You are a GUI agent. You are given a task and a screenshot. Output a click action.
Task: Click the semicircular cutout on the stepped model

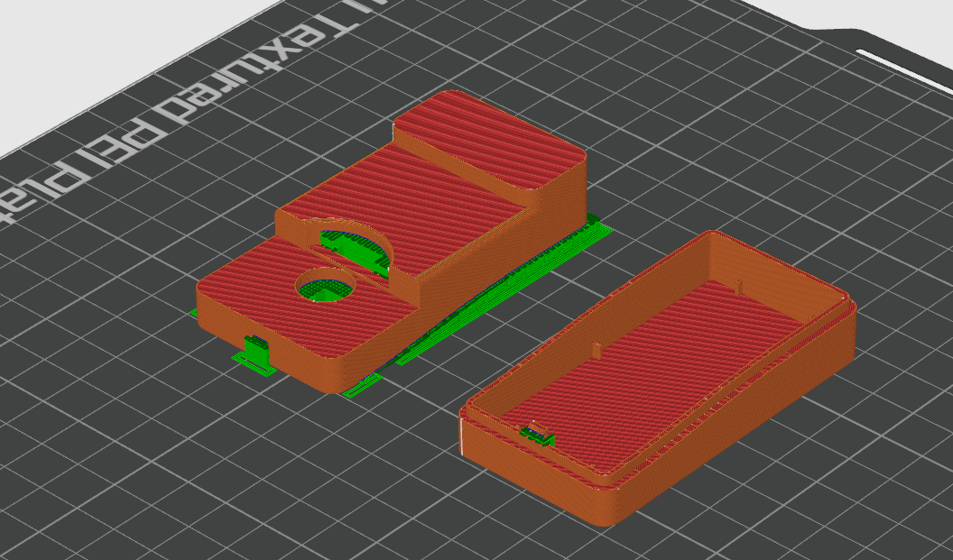356,245
